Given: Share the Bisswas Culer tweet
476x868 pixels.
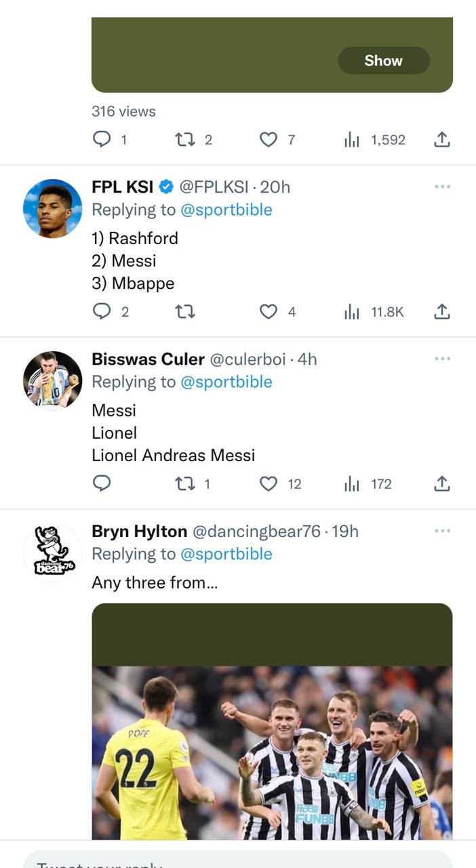Looking at the screenshot, I should pos(441,484).
